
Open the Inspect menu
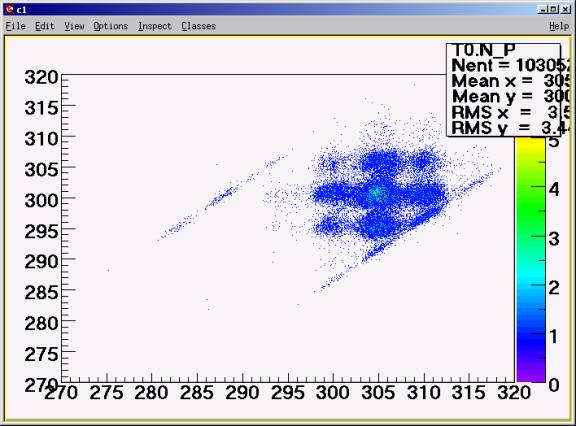[x=155, y=26]
